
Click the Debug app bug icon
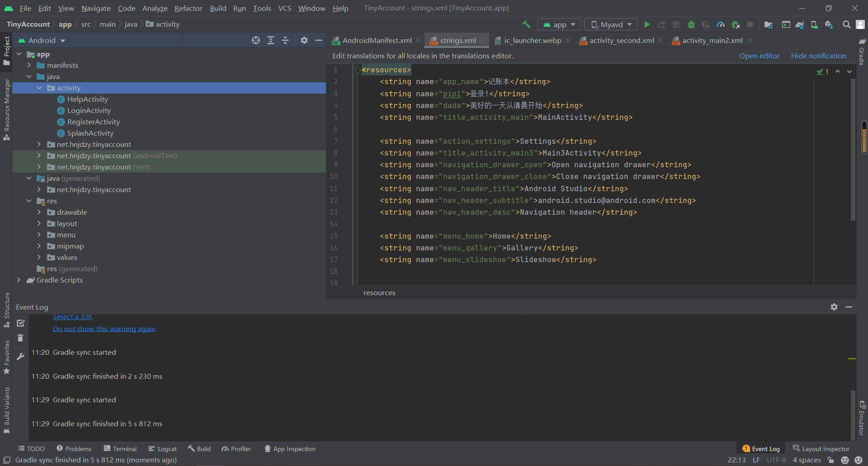(x=691, y=24)
